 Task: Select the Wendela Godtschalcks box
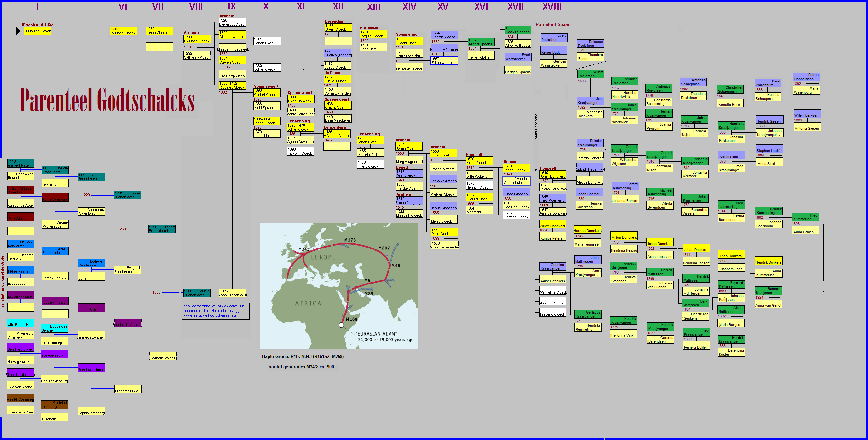point(516,181)
